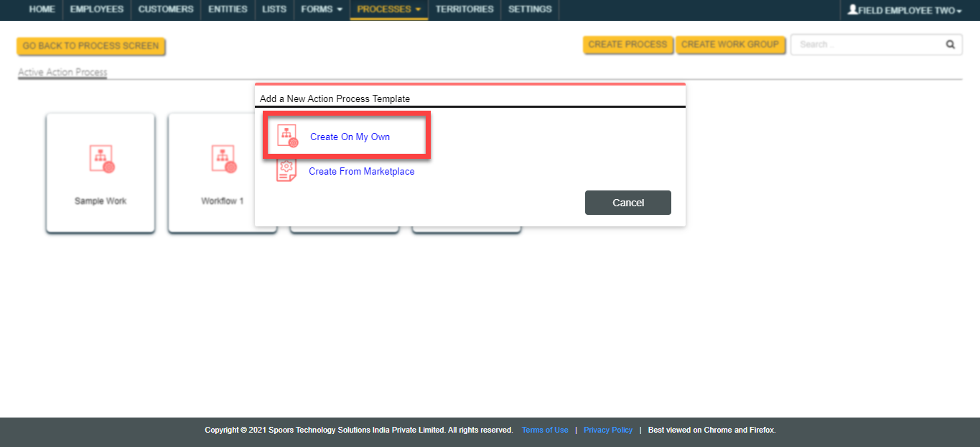Click the Create Work Group button

point(729,45)
